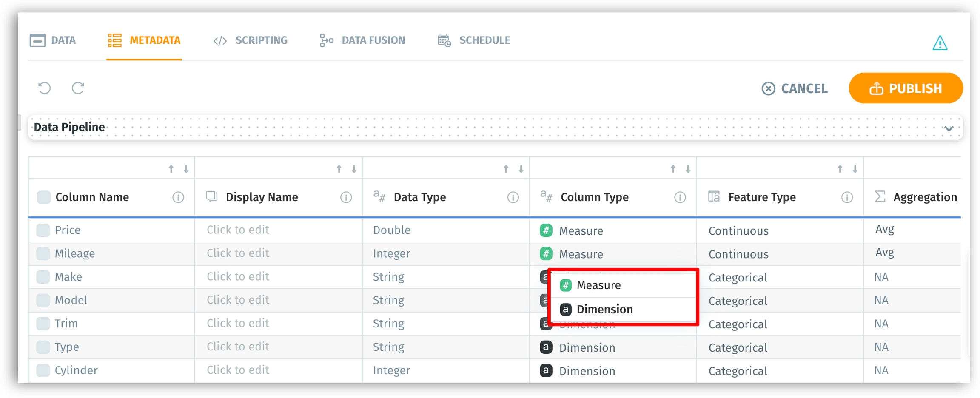
Task: Choose Measure from the column type dropdown
Action: coord(598,285)
